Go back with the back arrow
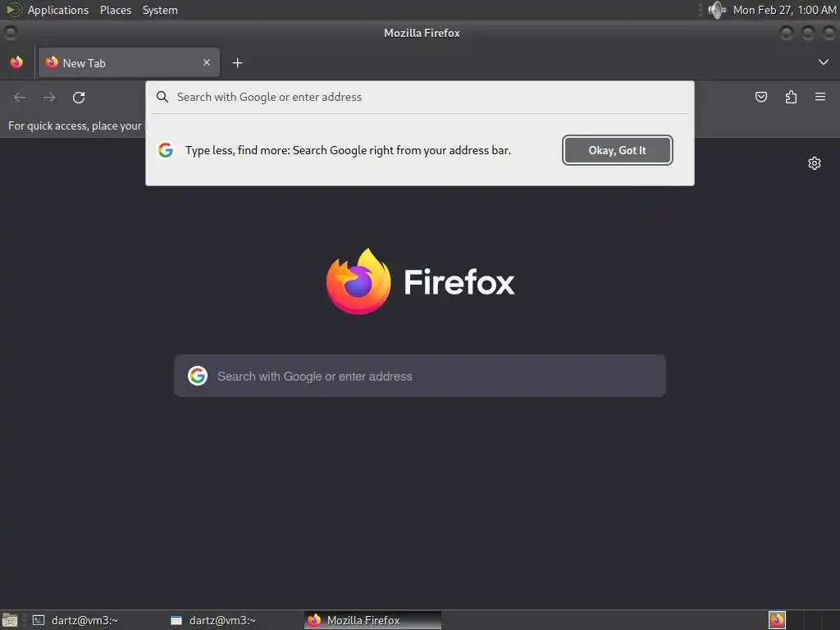 coord(20,98)
